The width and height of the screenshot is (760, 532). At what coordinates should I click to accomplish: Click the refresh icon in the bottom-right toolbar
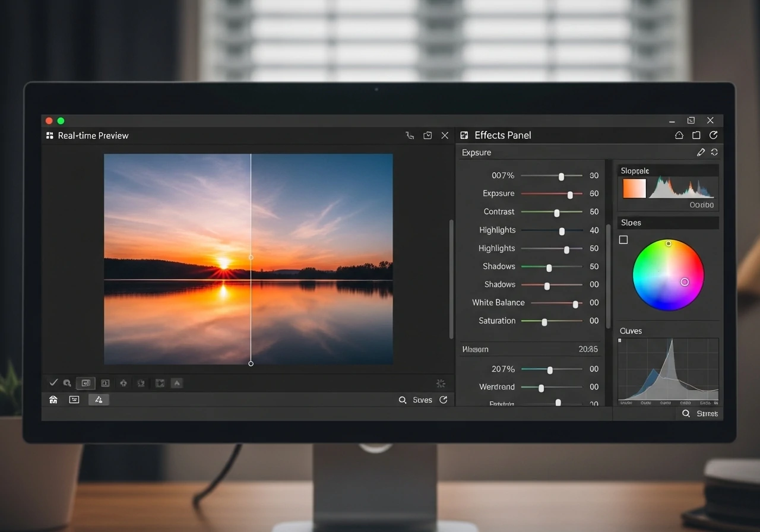click(x=444, y=400)
